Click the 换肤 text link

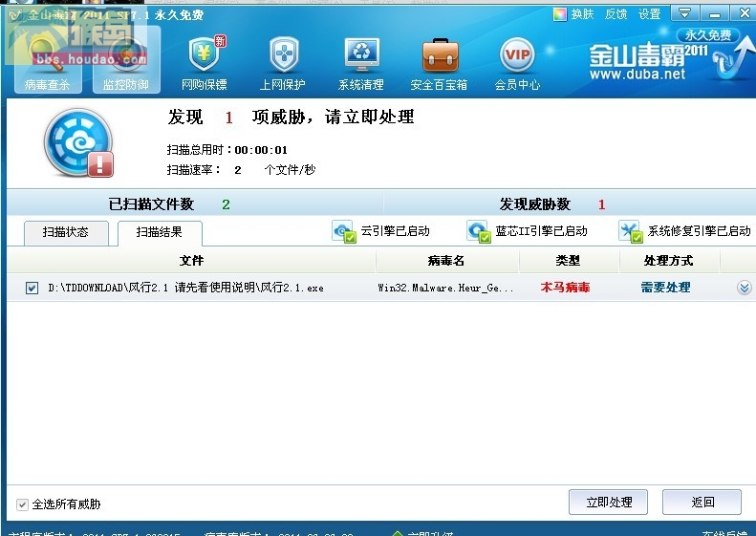[x=582, y=14]
